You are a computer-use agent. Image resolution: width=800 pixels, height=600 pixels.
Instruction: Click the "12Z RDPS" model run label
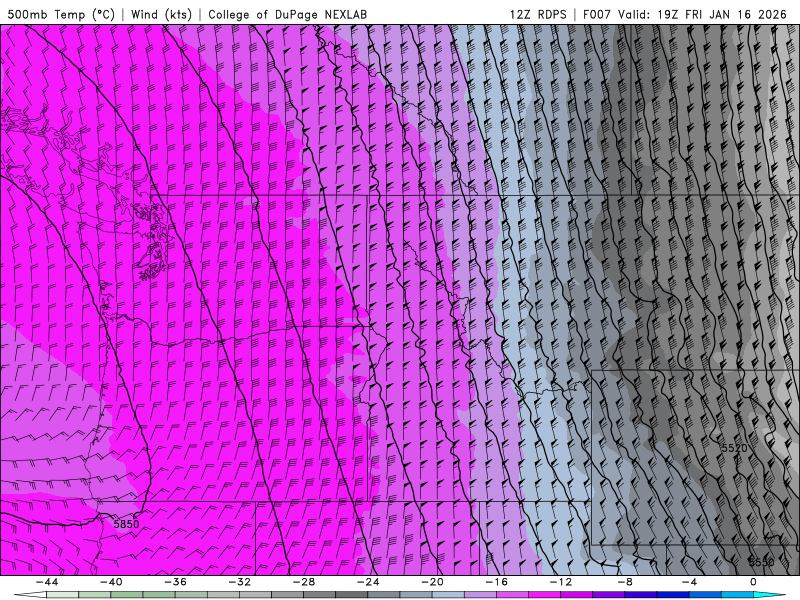(538, 14)
